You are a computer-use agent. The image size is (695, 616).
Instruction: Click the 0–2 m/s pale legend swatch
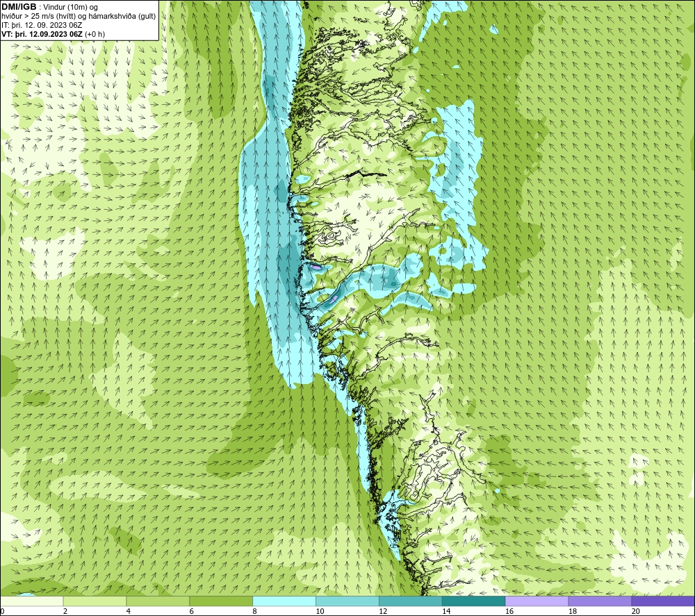[31, 601]
